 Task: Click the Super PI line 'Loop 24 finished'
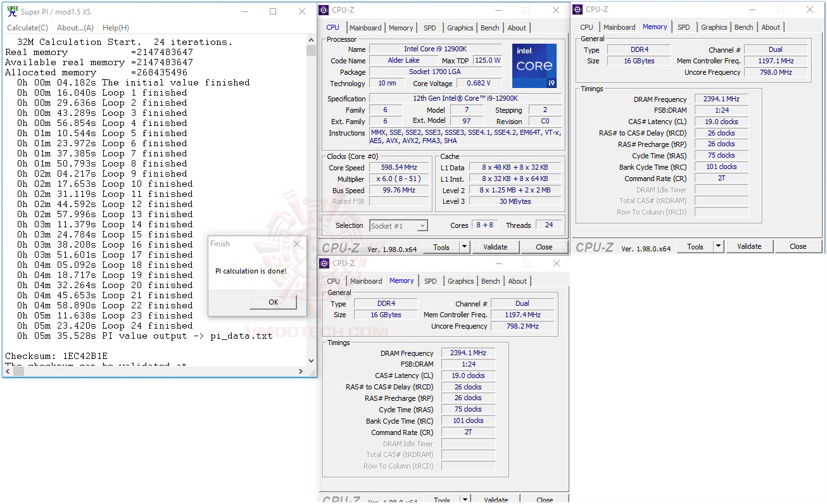coord(105,325)
